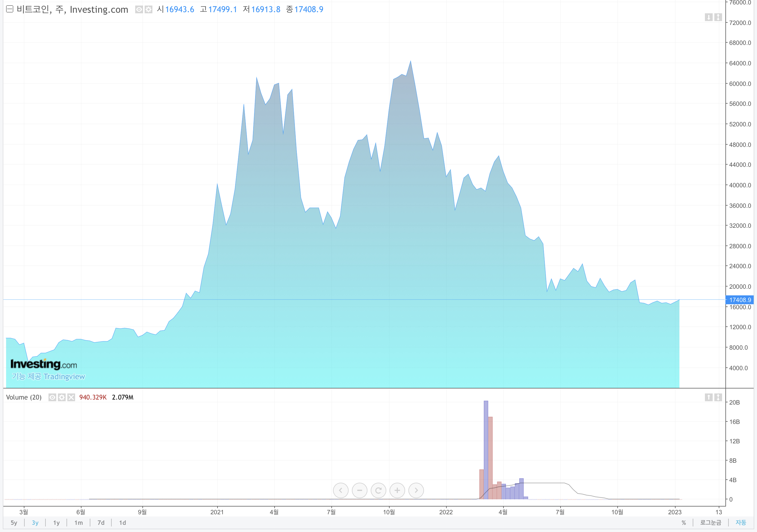757x532 pixels.
Task: Toggle percent scale mode
Action: (x=684, y=523)
